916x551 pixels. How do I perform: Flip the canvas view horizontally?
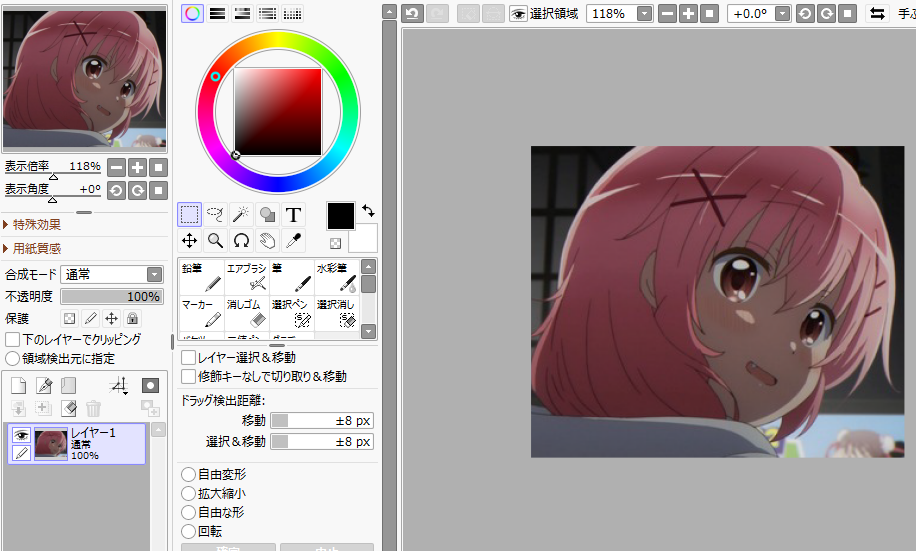click(877, 13)
